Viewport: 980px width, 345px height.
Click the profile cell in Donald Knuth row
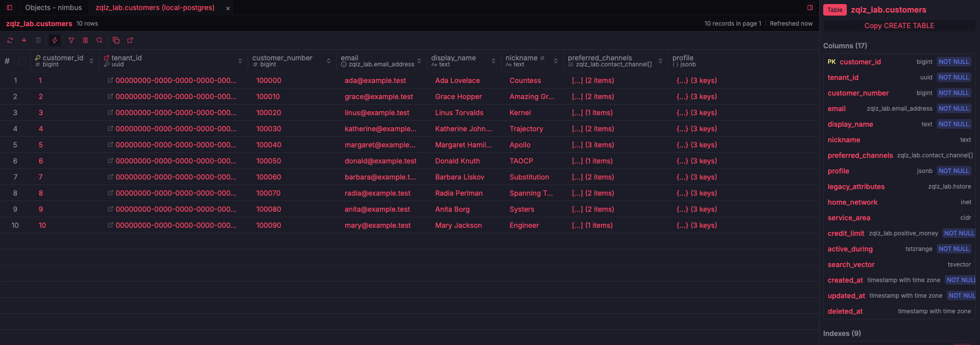click(697, 161)
